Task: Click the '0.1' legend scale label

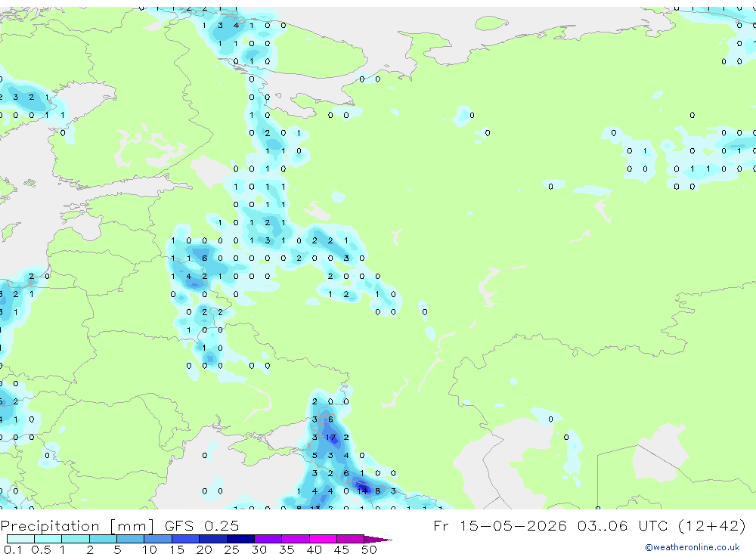Action: click(x=13, y=549)
